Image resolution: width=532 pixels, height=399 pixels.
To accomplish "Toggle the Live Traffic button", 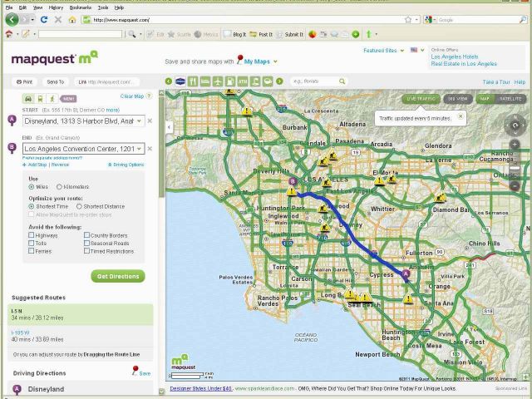I will [x=421, y=99].
